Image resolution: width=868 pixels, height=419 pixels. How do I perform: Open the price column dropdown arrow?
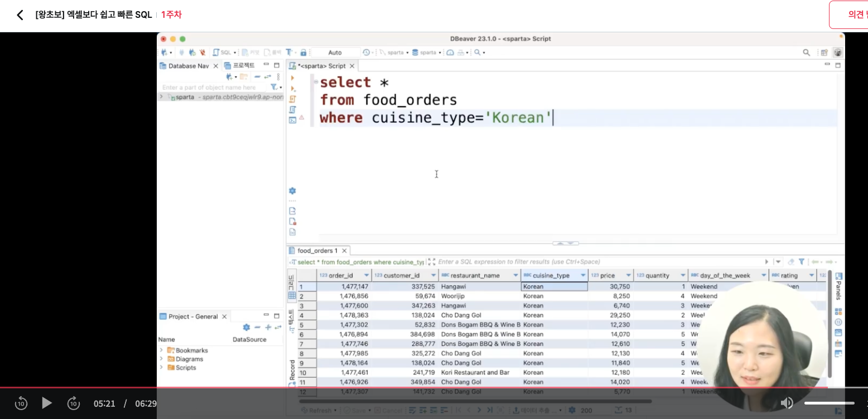(628, 275)
